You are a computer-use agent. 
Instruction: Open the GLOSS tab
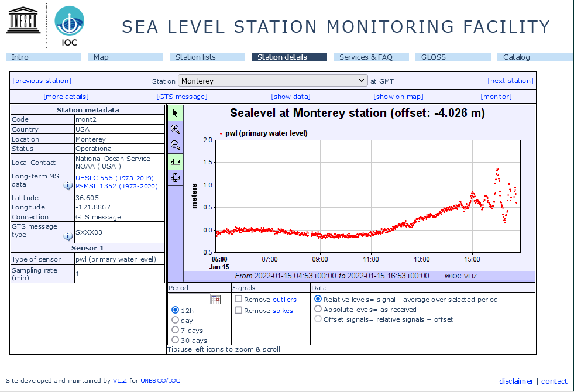(x=453, y=57)
